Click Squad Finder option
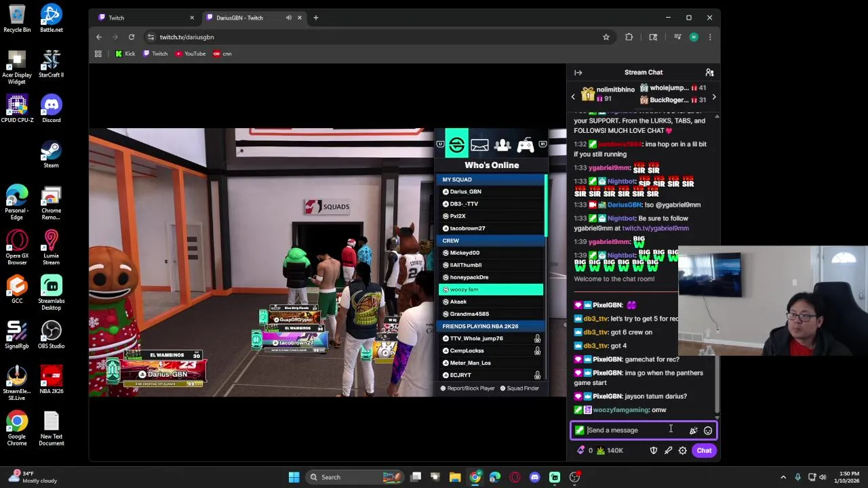This screenshot has width=868, height=488. [519, 388]
